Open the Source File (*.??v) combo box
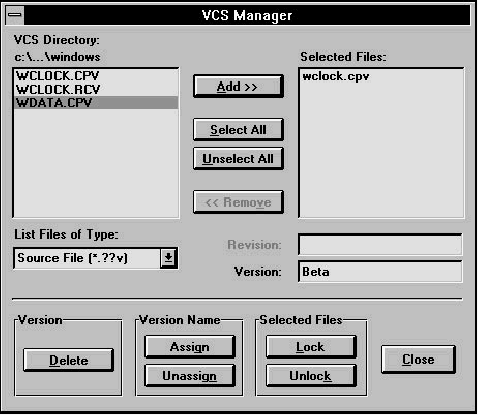 95,258
